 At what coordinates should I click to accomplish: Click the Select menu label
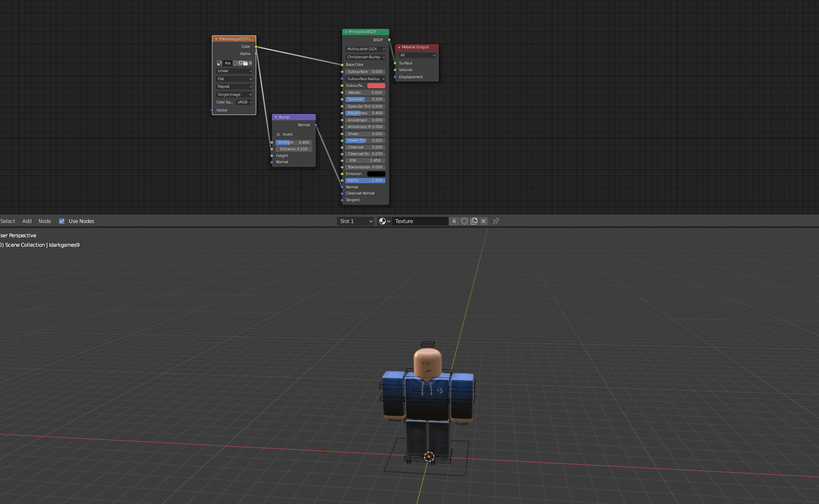pyautogui.click(x=8, y=221)
